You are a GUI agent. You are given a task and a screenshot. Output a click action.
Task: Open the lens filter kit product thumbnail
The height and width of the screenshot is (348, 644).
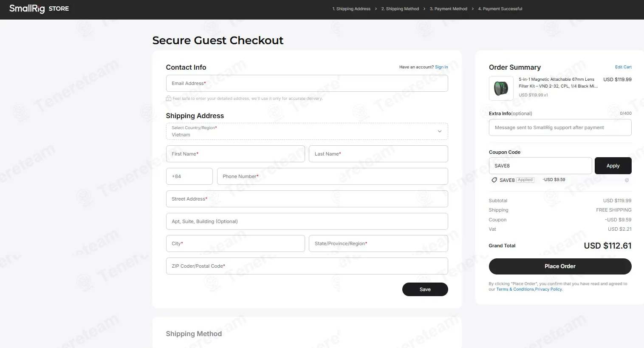point(501,88)
